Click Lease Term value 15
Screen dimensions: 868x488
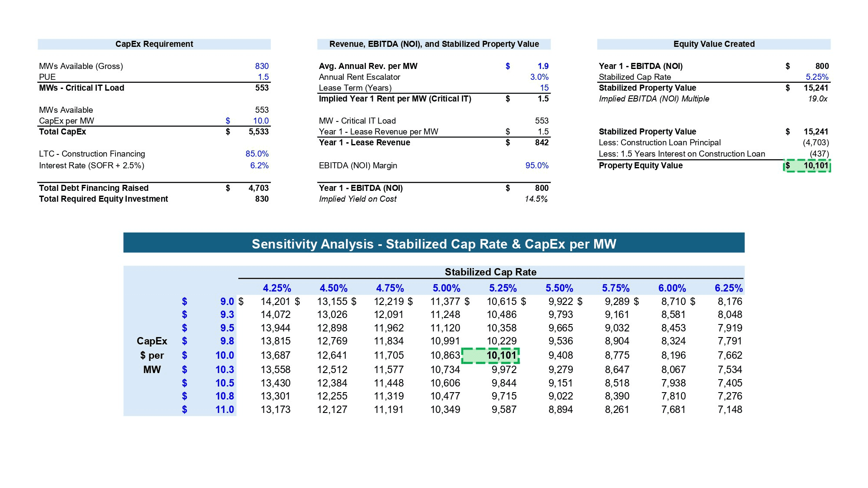pos(544,88)
